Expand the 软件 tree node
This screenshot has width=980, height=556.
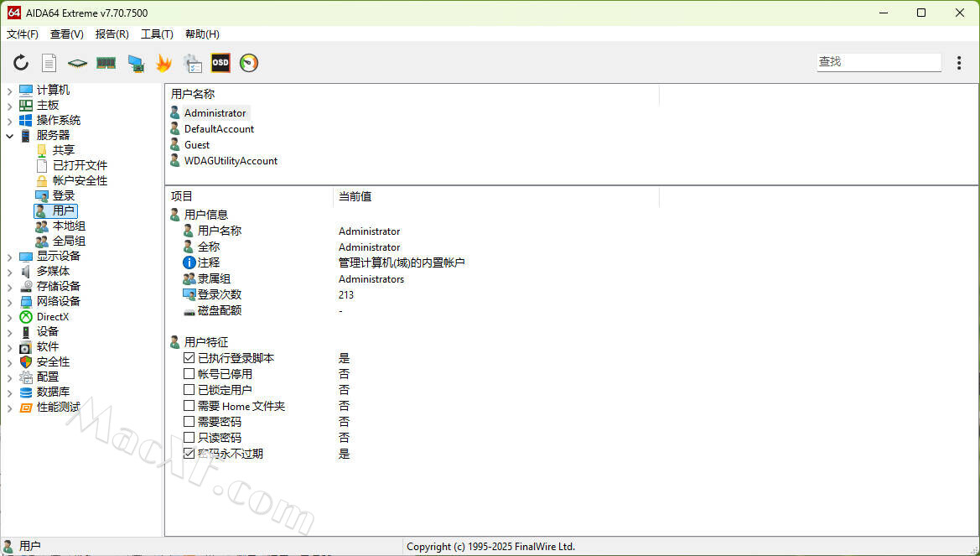click(9, 347)
